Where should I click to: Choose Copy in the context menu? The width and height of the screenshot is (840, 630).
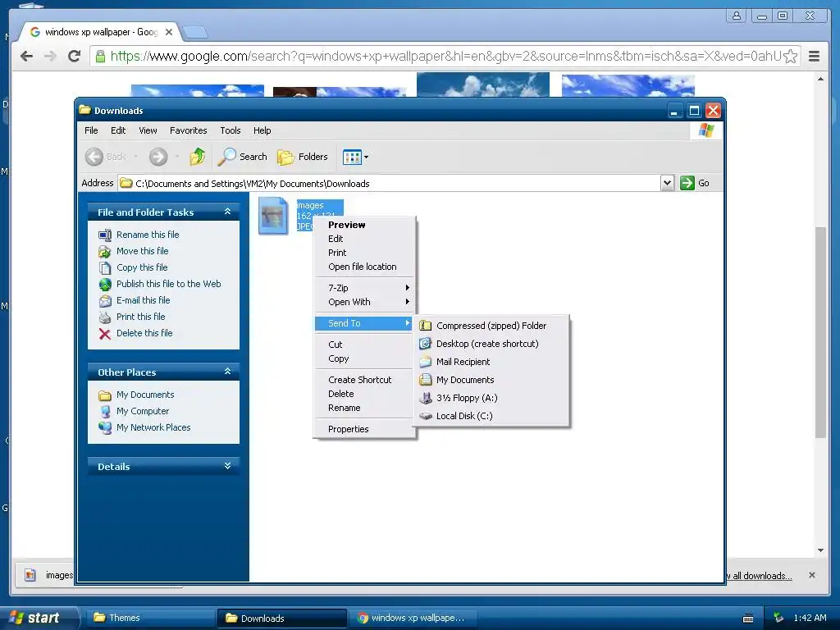(x=364, y=358)
